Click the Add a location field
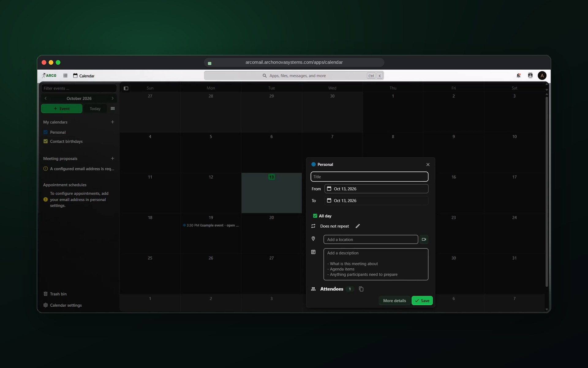The image size is (588, 368). 371,240
